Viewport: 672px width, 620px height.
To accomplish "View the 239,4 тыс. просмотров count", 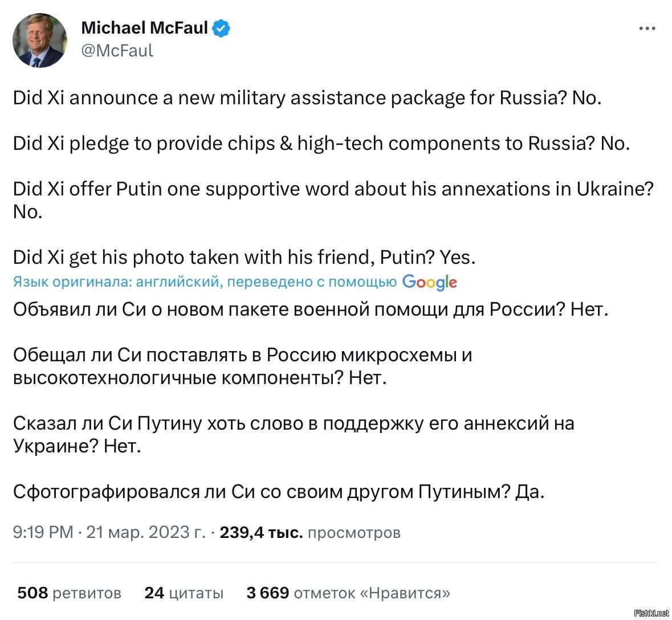I will coord(310,532).
